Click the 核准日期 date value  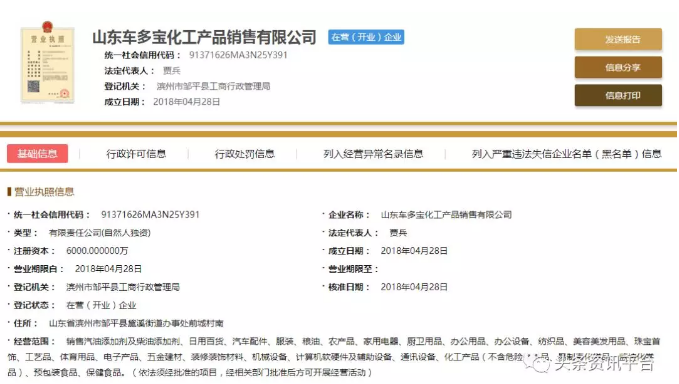(x=414, y=287)
